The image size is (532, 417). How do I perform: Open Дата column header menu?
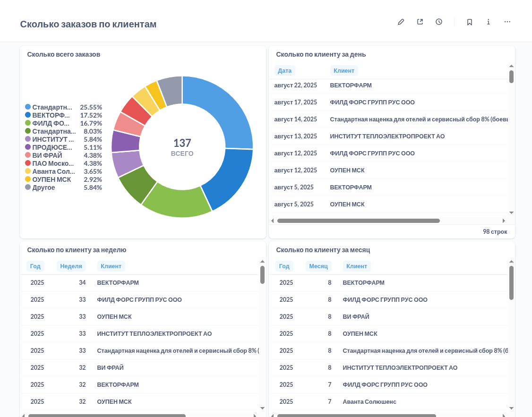coord(284,71)
